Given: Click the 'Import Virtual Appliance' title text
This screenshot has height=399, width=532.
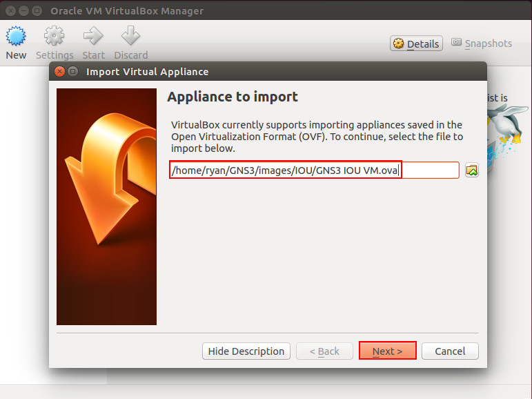Looking at the screenshot, I should [147, 72].
